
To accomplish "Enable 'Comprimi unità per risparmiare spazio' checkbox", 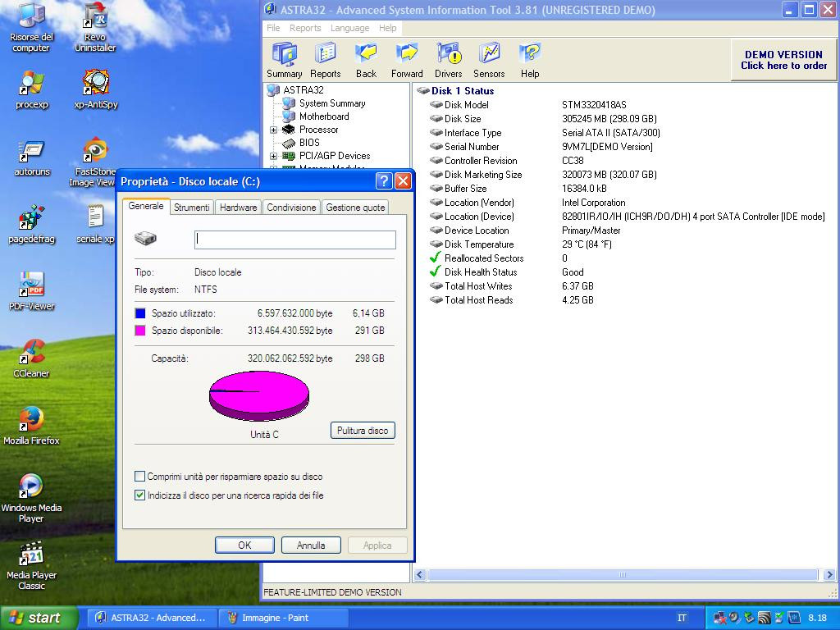I will tap(140, 477).
